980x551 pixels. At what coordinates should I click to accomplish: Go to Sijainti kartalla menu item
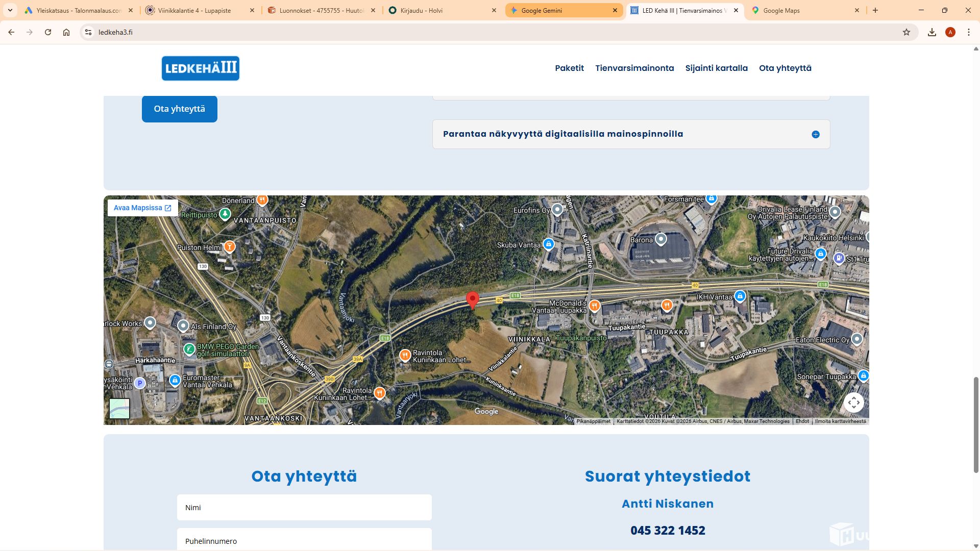pos(716,68)
